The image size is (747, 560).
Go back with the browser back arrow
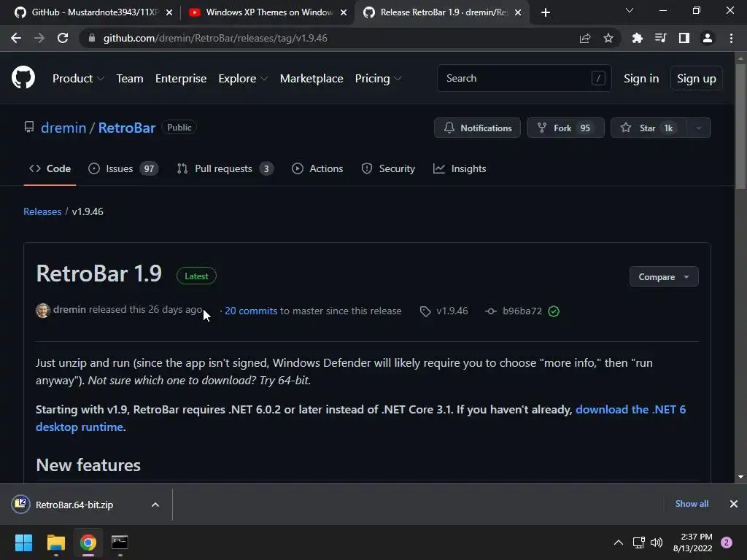[16, 38]
